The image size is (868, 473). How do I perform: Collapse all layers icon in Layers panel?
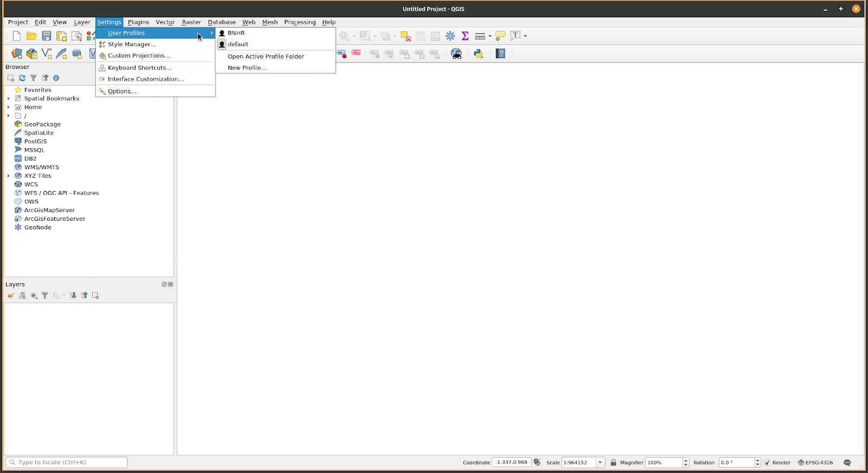84,296
